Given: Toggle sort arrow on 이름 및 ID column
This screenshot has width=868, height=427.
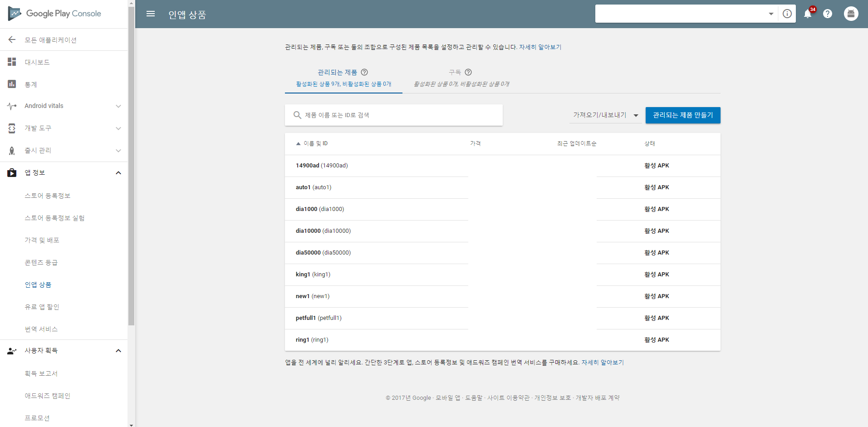Looking at the screenshot, I should click(x=298, y=143).
